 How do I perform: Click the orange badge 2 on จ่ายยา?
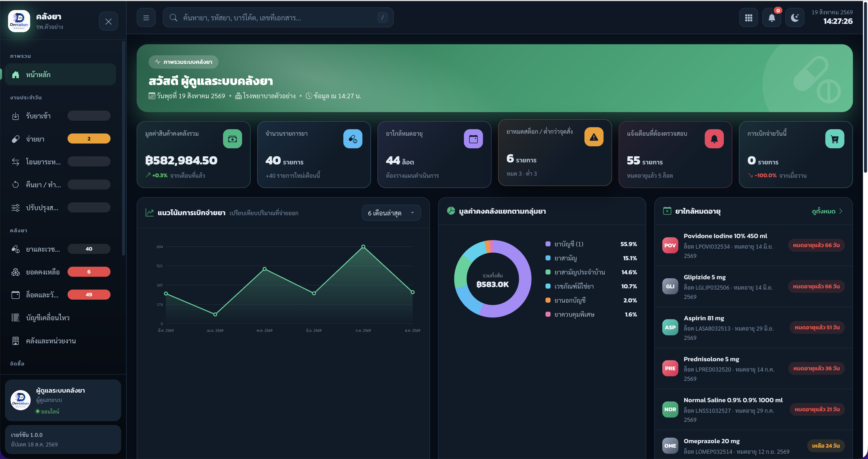[89, 139]
